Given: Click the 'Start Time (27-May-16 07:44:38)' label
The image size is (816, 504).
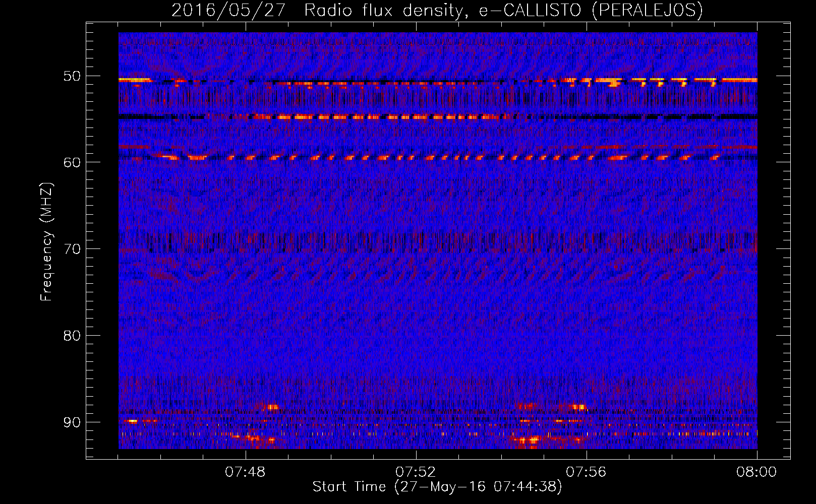Looking at the screenshot, I should click(437, 487).
